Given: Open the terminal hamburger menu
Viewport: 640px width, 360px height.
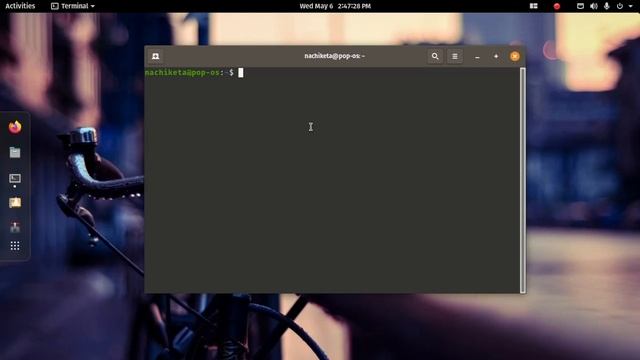Looking at the screenshot, I should [x=455, y=56].
